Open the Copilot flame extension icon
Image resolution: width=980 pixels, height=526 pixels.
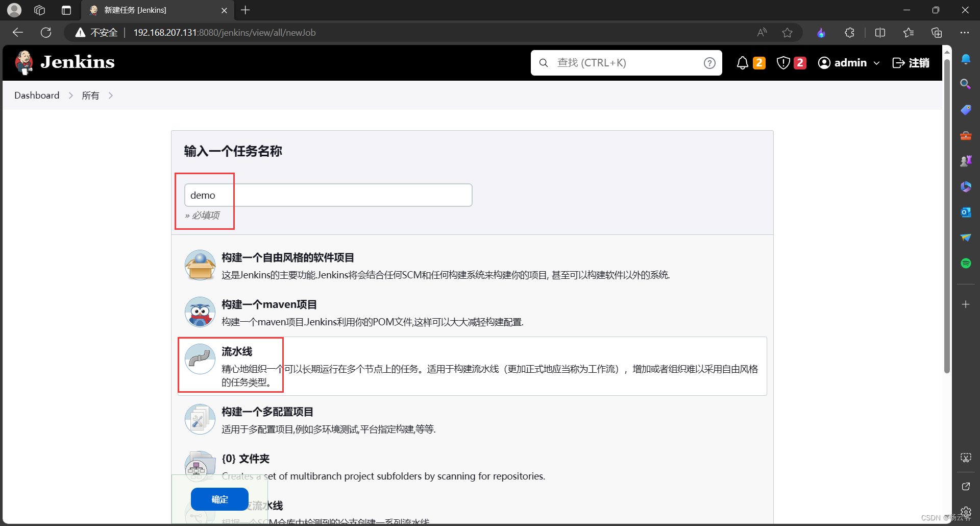821,33
